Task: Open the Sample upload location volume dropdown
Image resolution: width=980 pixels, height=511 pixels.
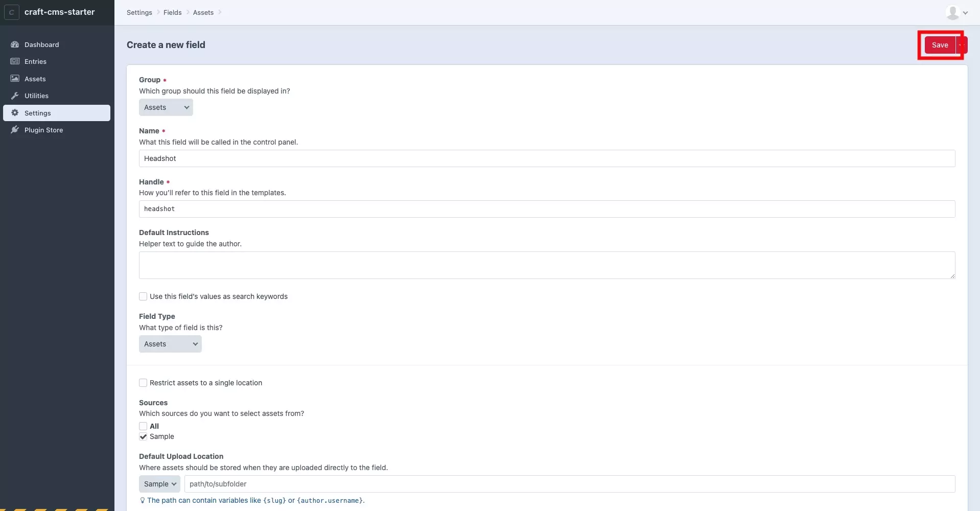Action: (159, 484)
